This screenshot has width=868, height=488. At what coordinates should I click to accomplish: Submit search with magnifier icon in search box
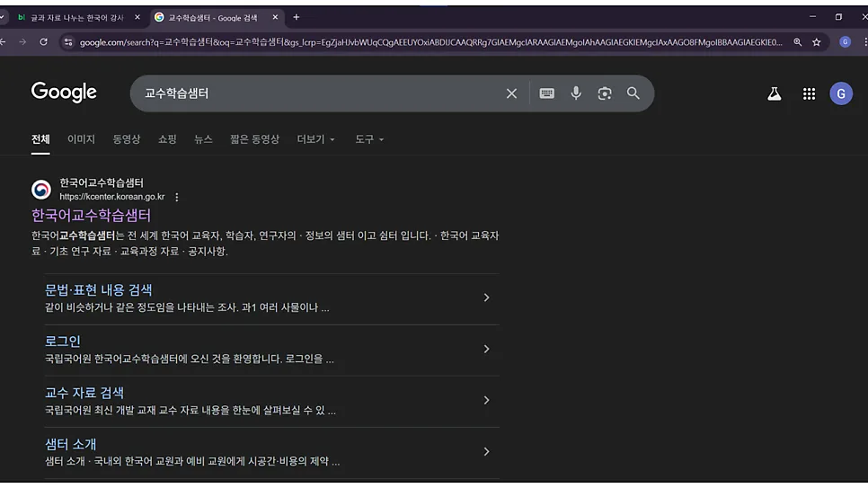(x=633, y=93)
